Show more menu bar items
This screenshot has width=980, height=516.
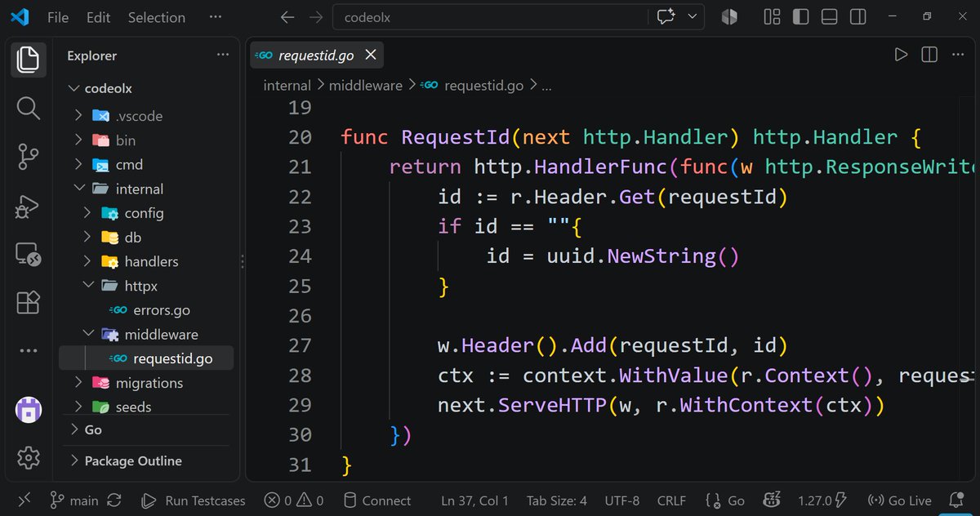[215, 17]
